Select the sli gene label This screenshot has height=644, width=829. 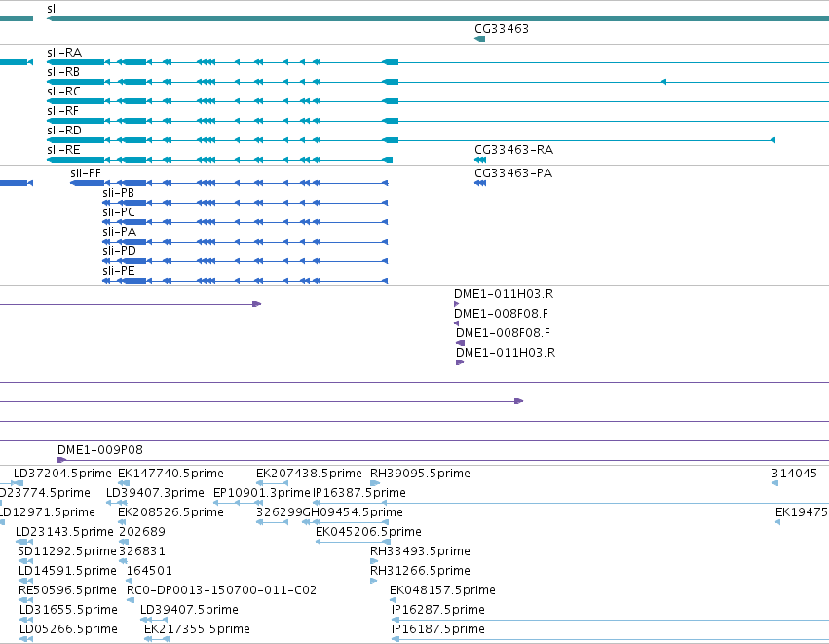point(53,9)
